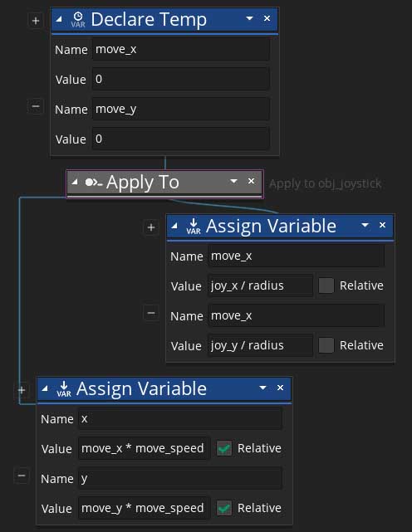Collapse the lower Assign Variable block
The height and width of the screenshot is (532, 412).
45,388
